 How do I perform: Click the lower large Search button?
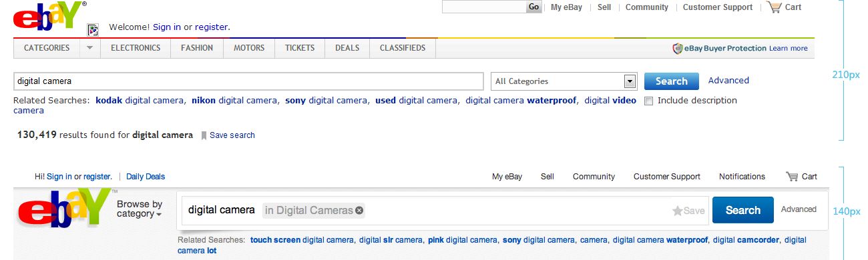[743, 210]
